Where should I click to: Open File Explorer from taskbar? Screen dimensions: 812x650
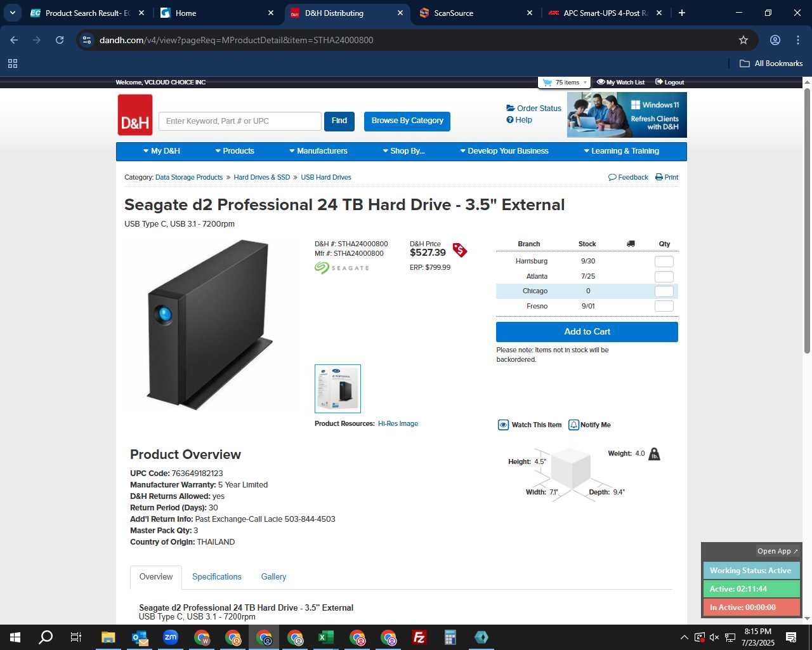pos(108,637)
